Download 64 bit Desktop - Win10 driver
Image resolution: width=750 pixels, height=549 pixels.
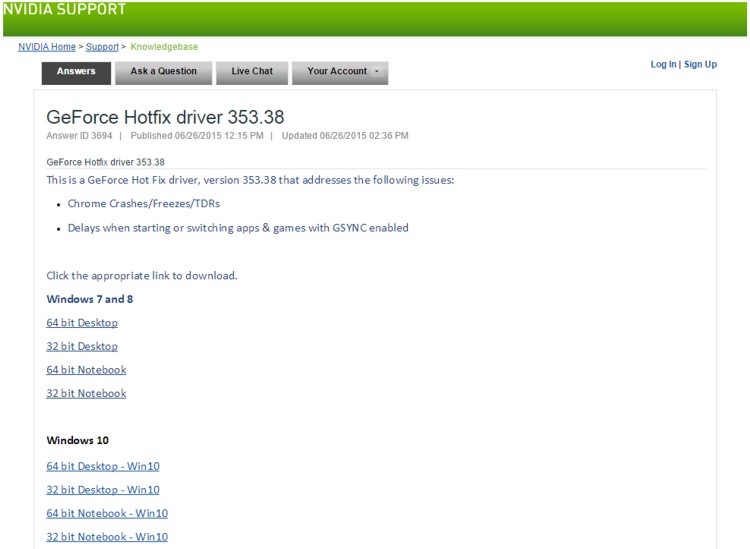click(103, 466)
